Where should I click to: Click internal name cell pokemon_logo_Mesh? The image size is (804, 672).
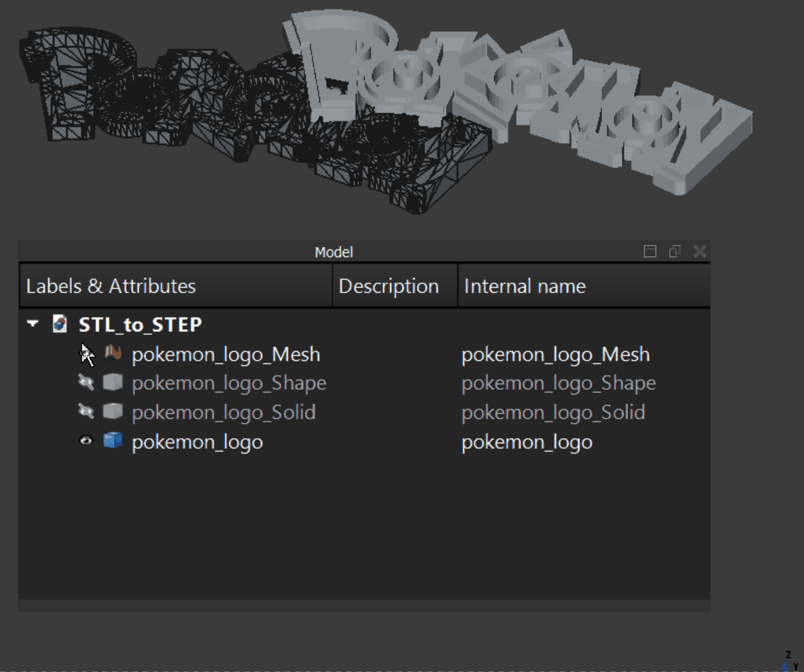(x=555, y=355)
